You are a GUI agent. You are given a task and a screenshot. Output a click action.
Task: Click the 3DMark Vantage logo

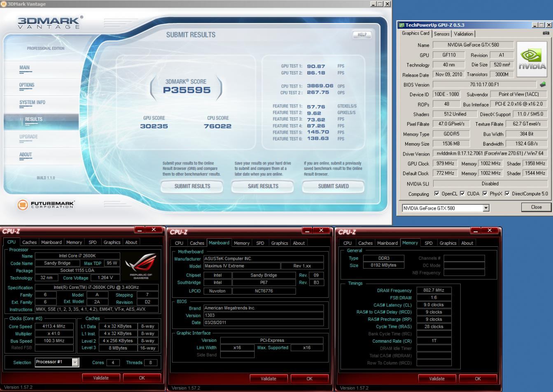(x=50, y=23)
